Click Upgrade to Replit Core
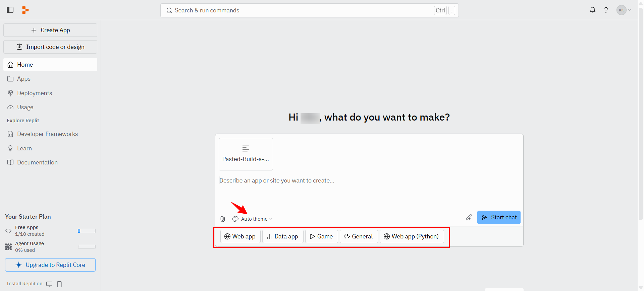644x291 pixels. click(50, 265)
